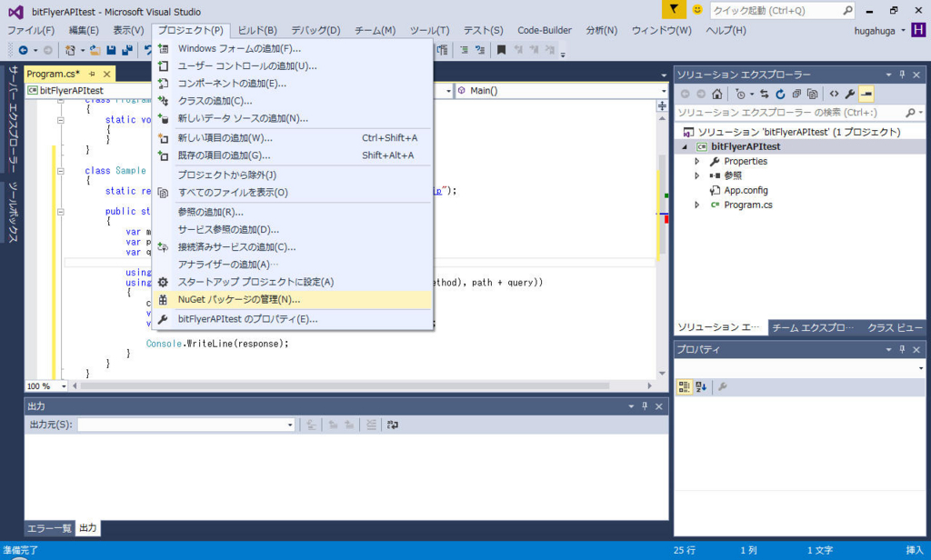Select スタートアップ プロジェクトに設定(A) menu item
The image size is (931, 560).
point(292,282)
